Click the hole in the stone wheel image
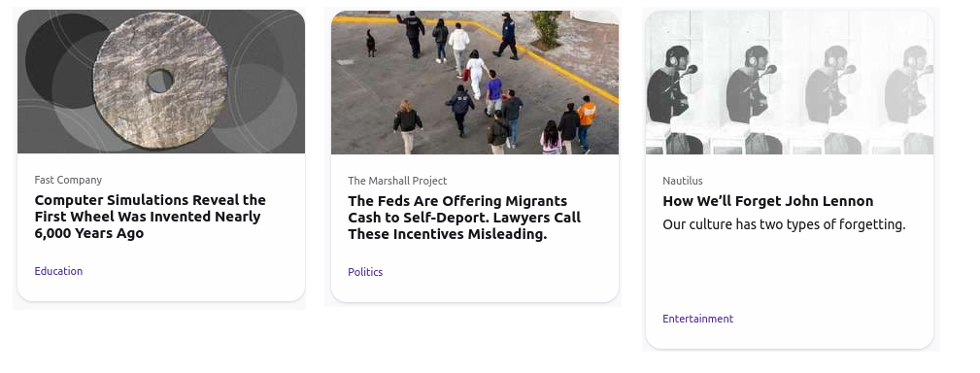Screen dimensions: 980x373 pyautogui.click(x=160, y=82)
